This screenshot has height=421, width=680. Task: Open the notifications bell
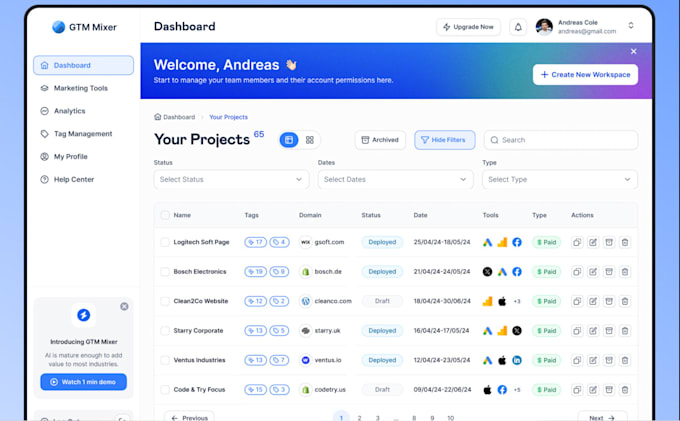click(x=518, y=27)
